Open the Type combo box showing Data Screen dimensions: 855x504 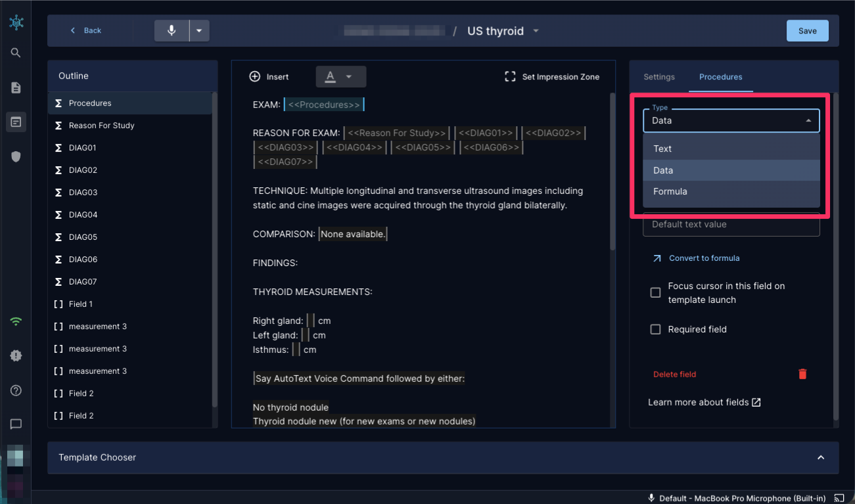click(731, 121)
